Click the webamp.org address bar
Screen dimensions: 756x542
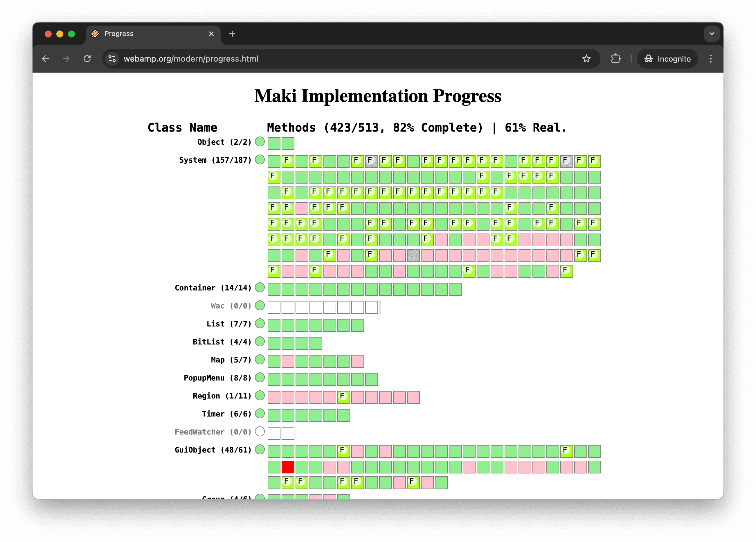[190, 59]
